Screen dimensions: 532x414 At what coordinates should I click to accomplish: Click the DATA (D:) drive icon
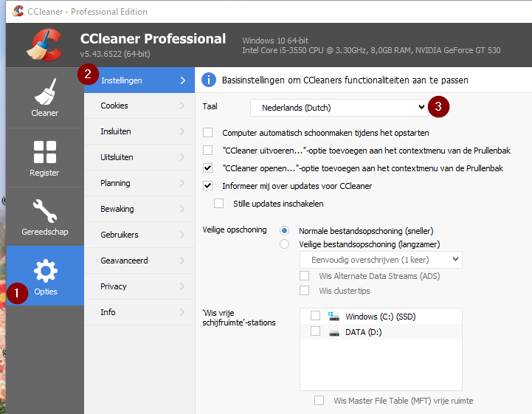(x=334, y=333)
